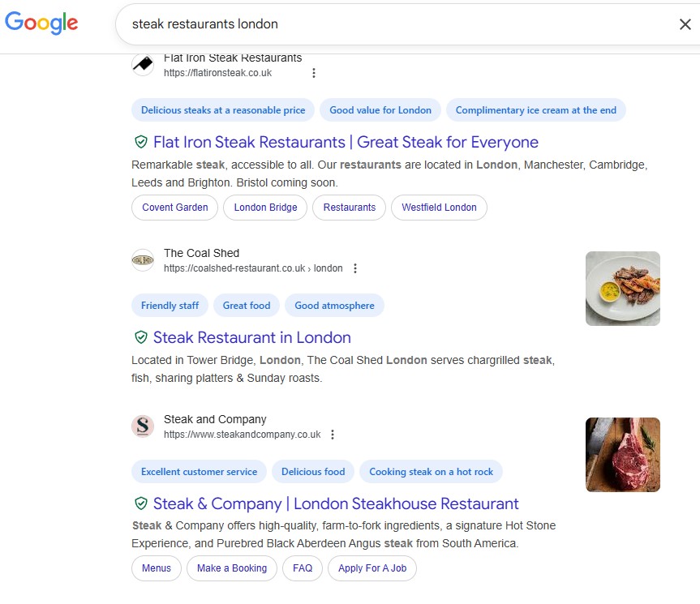Click the Make a Booking chip
The height and width of the screenshot is (604, 700).
click(x=232, y=568)
